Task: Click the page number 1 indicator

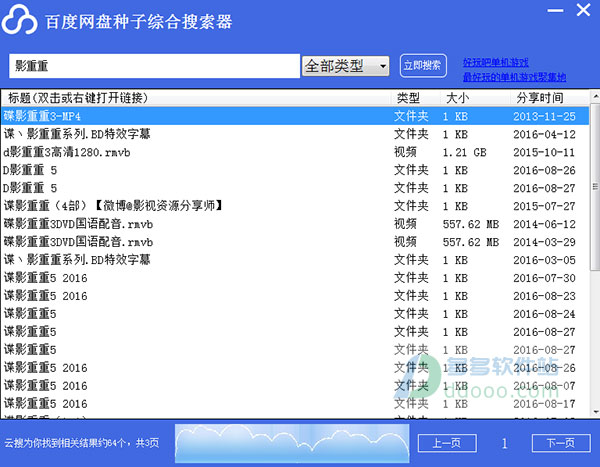Action: 504,444
